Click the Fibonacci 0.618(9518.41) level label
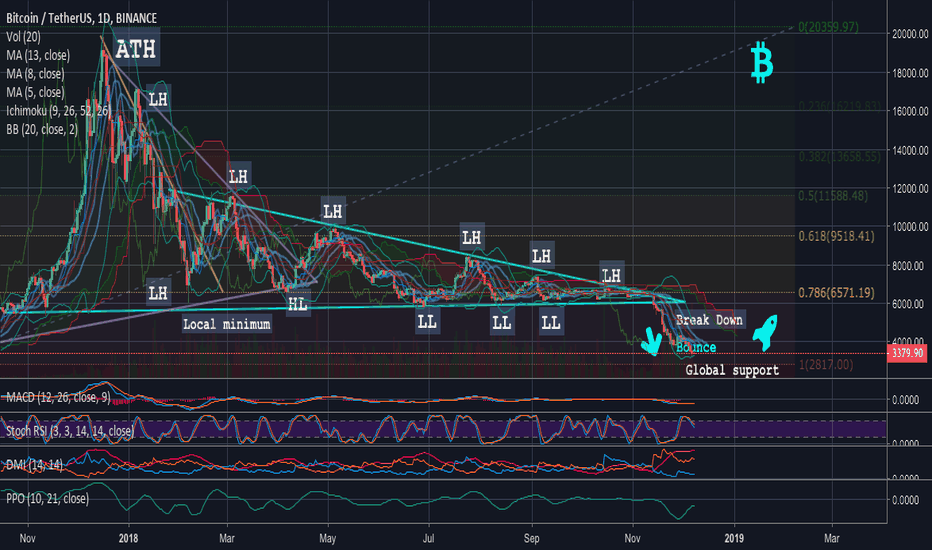Screen dimensions: 932x550 click(x=836, y=236)
